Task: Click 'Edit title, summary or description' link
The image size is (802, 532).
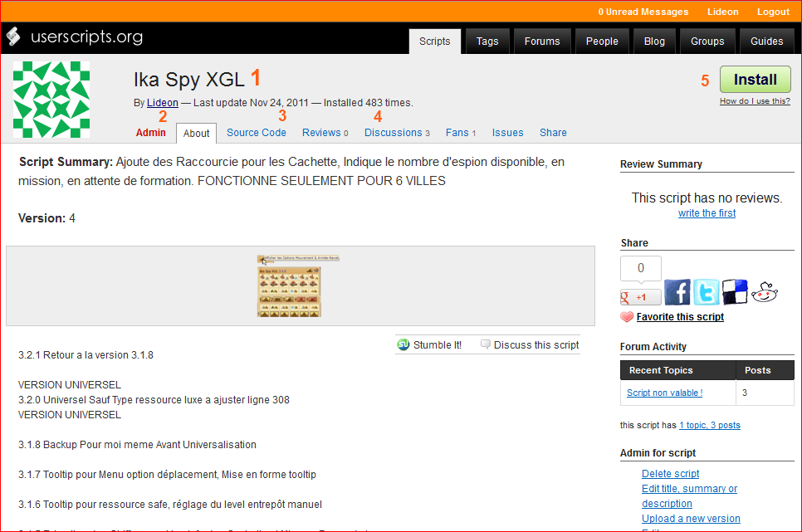Action: (689, 496)
